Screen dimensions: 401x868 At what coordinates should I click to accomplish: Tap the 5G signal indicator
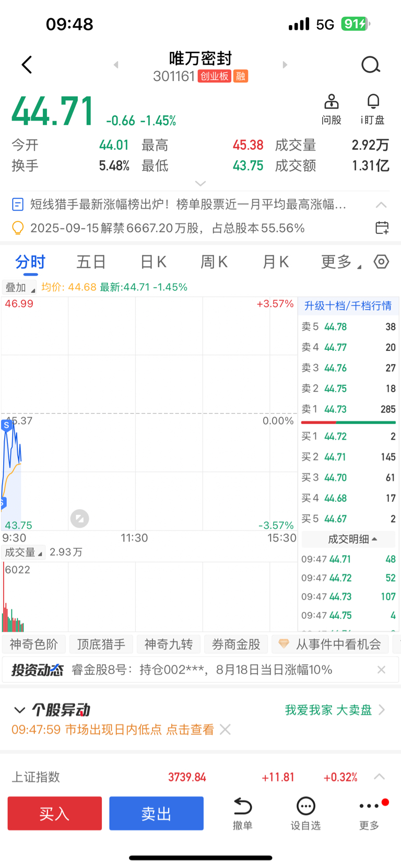325,24
